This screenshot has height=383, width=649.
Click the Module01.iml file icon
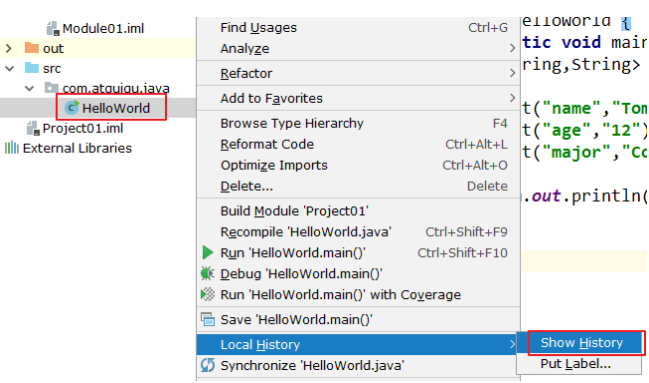coord(53,29)
